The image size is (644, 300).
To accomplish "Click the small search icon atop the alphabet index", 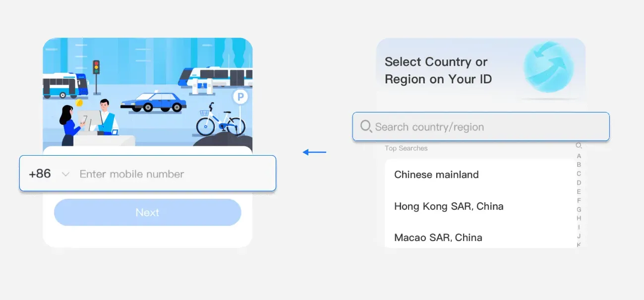I will point(579,146).
